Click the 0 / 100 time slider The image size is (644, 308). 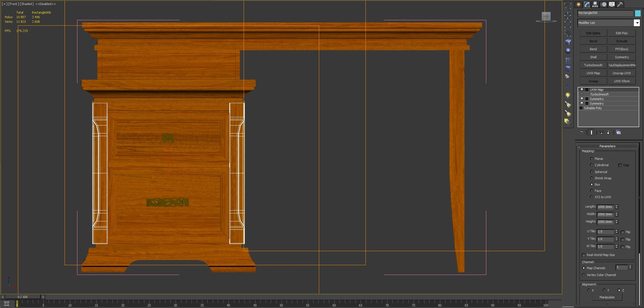tap(23, 297)
